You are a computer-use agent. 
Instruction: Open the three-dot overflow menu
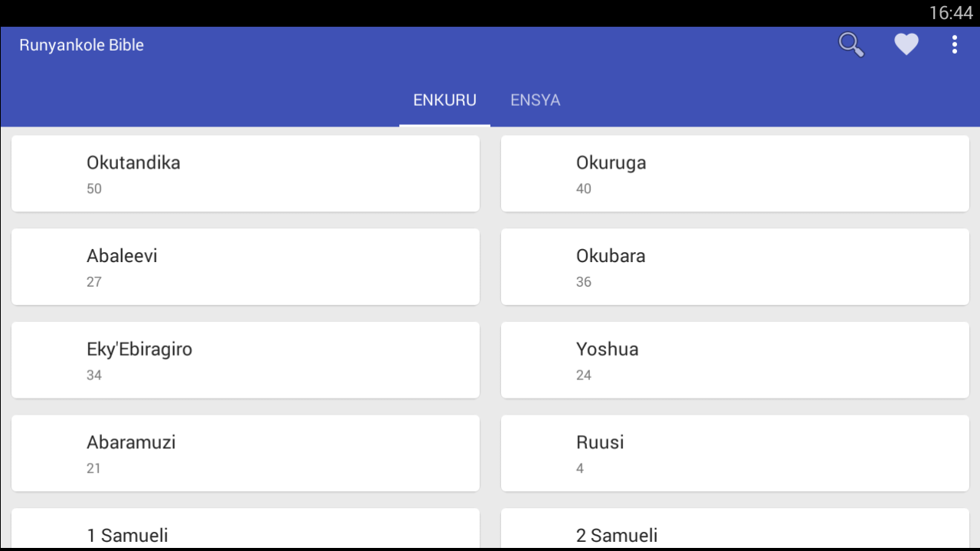point(955,45)
